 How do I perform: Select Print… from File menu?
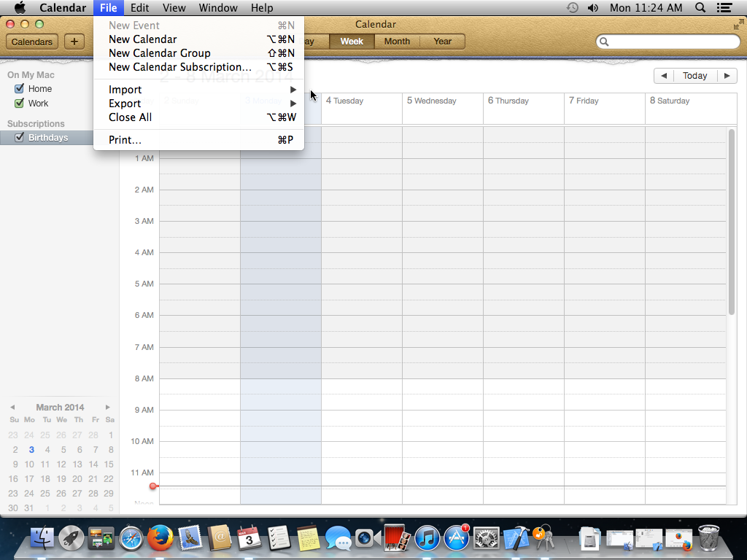[x=198, y=139]
